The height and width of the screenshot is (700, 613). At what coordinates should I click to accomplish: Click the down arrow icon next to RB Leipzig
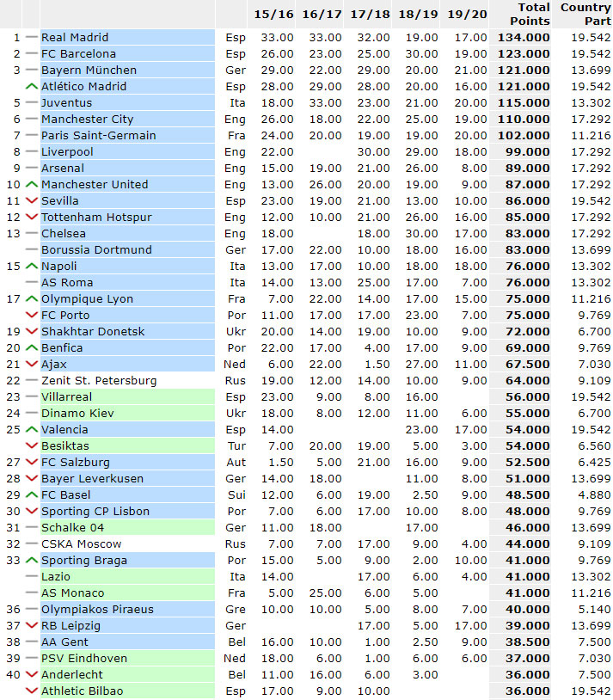(32, 626)
